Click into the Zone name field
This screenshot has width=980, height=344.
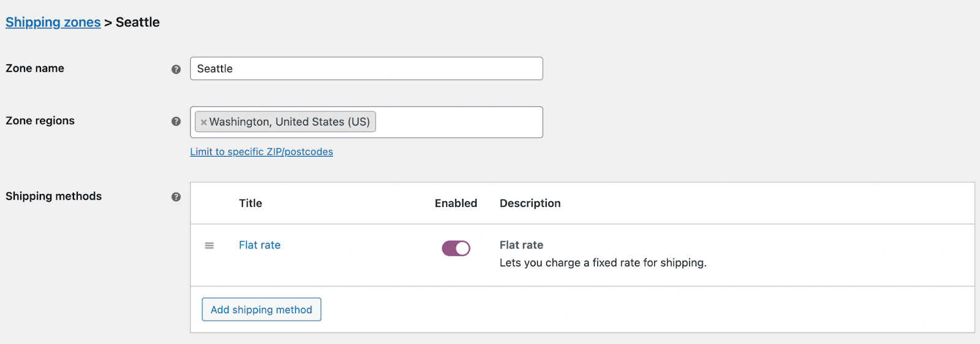[366, 69]
